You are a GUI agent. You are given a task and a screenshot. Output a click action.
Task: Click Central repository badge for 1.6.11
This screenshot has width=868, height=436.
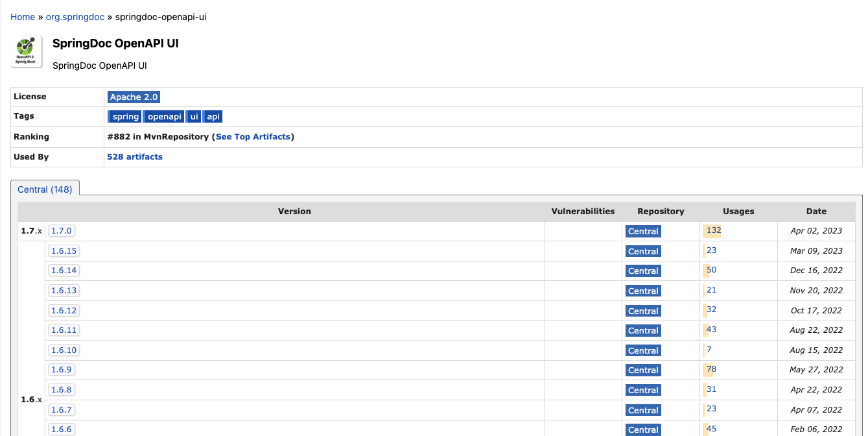tap(643, 330)
